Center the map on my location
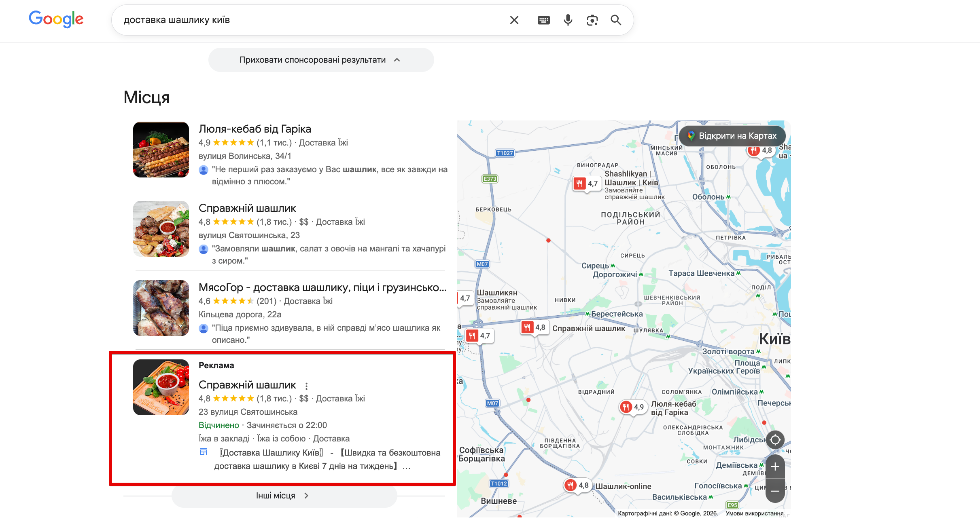Viewport: 980px width, 532px height. [775, 439]
